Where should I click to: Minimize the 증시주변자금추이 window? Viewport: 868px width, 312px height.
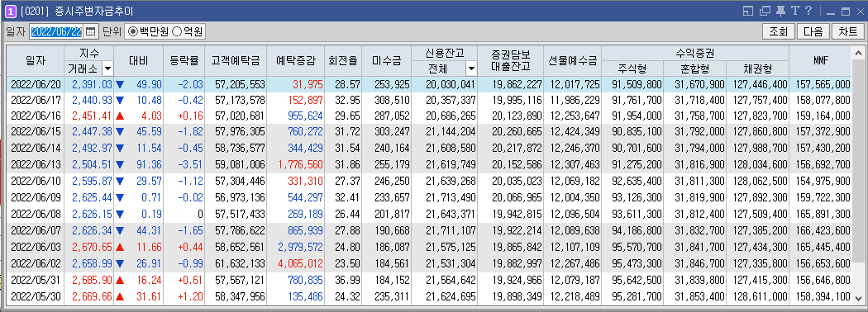tap(830, 11)
